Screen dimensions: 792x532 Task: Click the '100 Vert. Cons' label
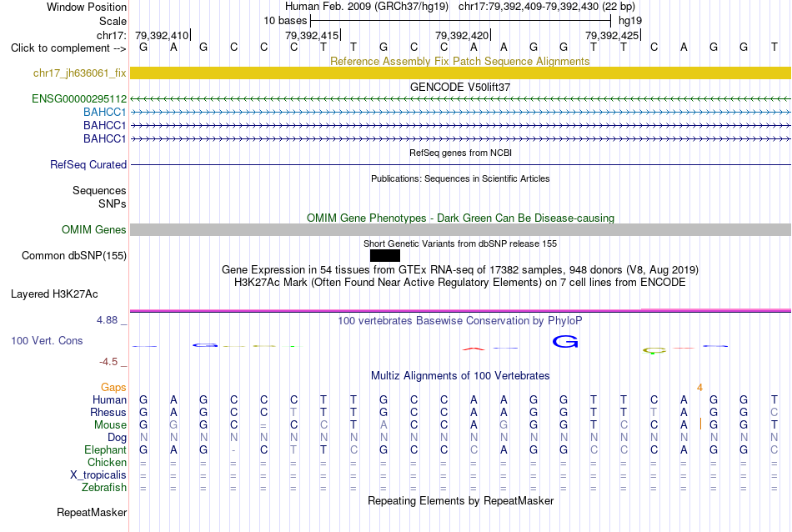click(x=47, y=341)
